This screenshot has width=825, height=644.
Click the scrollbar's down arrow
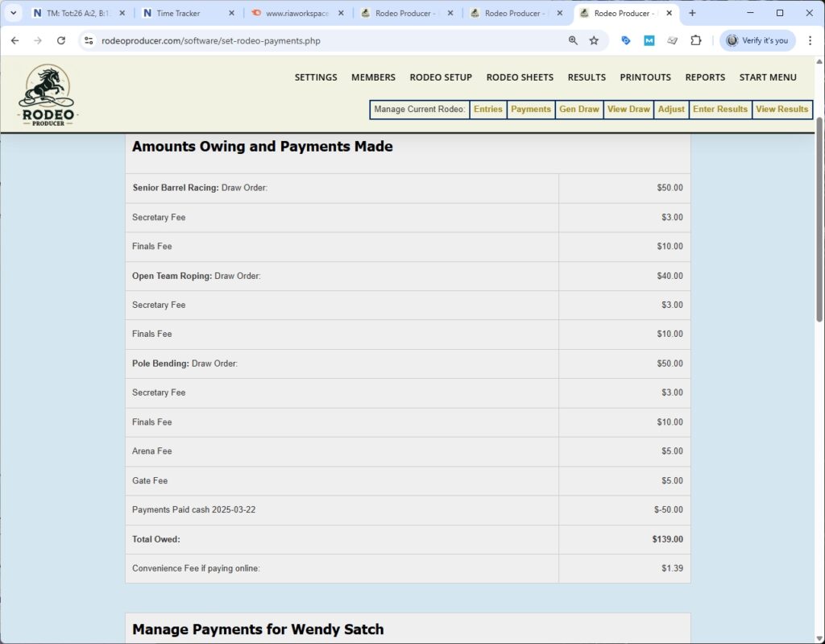click(819, 636)
